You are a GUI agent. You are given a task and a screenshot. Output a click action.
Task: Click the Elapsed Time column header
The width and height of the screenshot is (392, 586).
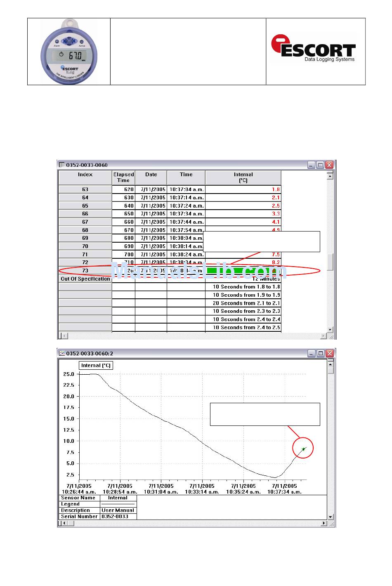pos(123,177)
